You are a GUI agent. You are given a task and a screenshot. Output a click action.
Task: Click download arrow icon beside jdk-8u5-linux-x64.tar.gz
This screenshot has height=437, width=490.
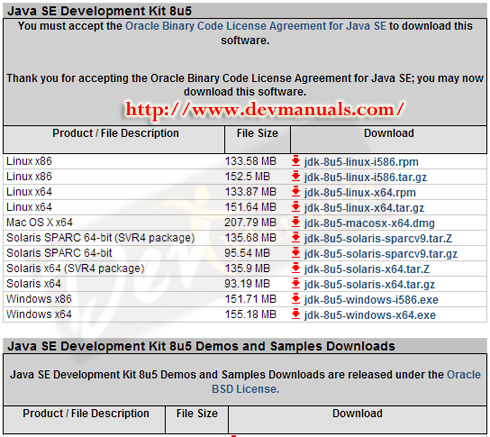tap(296, 207)
